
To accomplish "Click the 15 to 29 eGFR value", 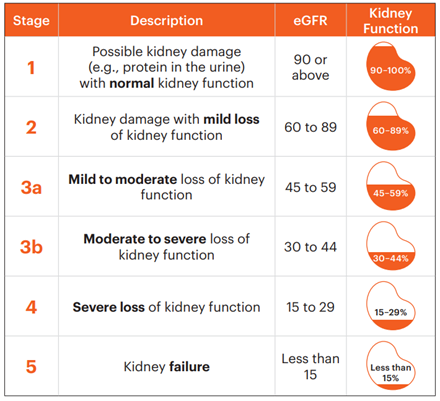I will [x=310, y=307].
